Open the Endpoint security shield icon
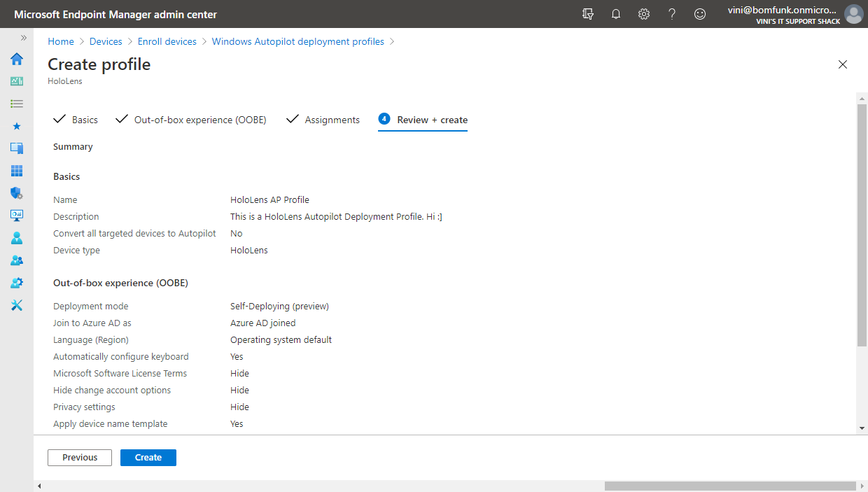This screenshot has height=492, width=868. tap(17, 193)
